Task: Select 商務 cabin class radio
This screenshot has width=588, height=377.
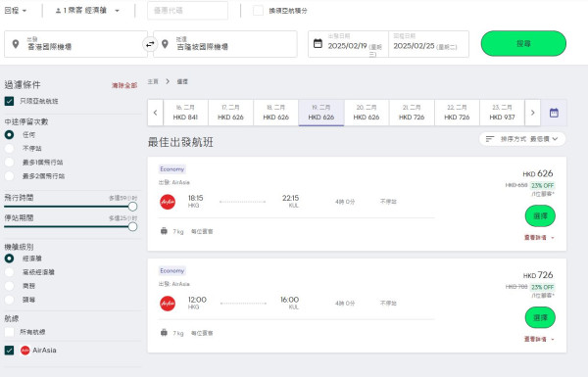Action: point(9,286)
